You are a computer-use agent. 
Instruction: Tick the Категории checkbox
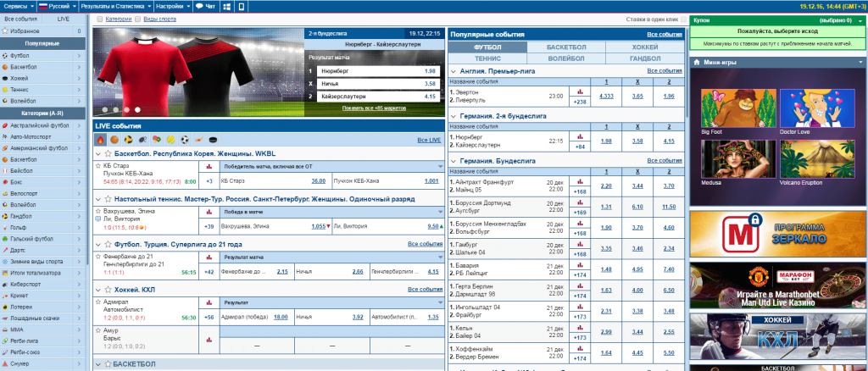pos(100,19)
